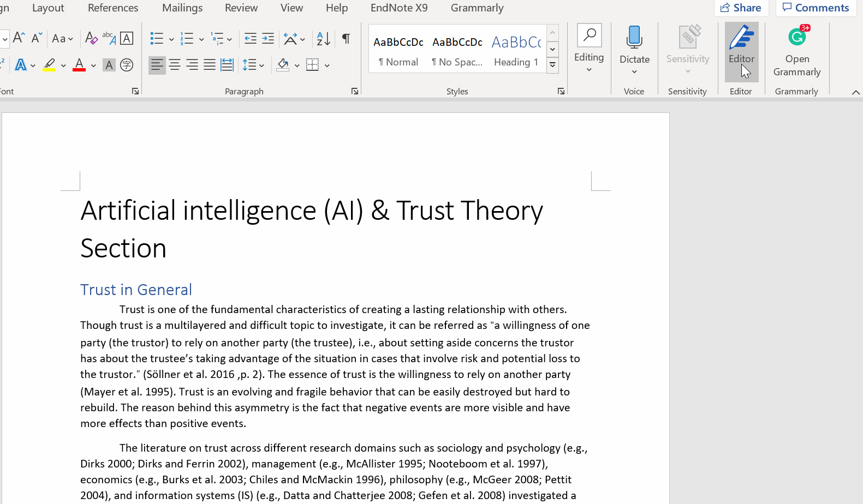This screenshot has height=504, width=863.
Task: Click the greyed-out Sensitivity icon
Action: pos(688,37)
